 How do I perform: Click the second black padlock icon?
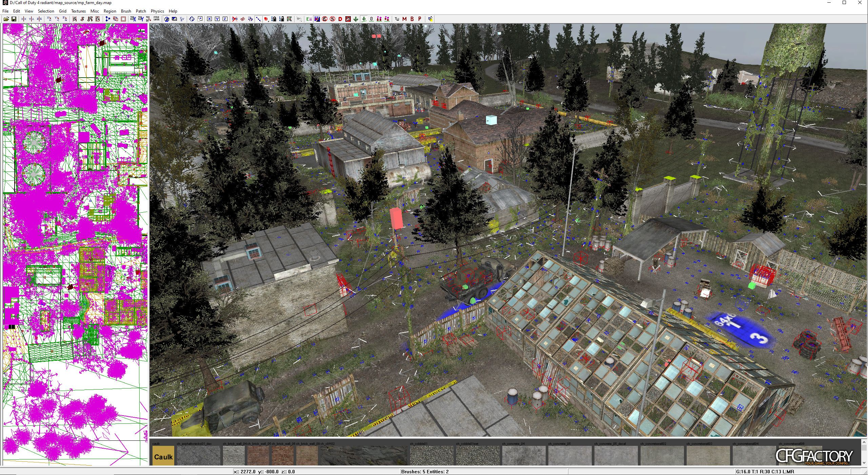click(282, 19)
